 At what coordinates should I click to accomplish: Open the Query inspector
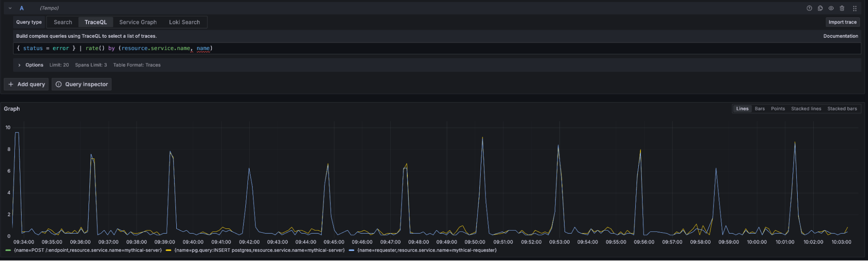tap(82, 84)
